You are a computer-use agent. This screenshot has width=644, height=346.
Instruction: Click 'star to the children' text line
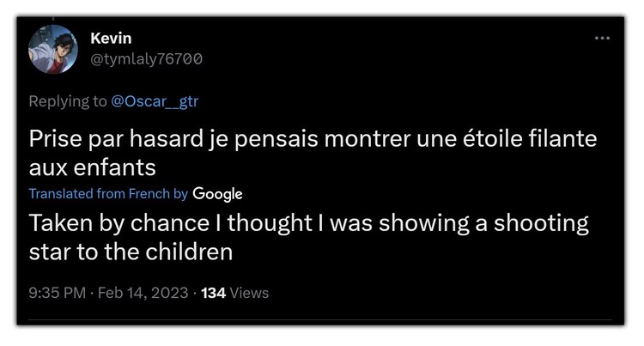(x=131, y=252)
